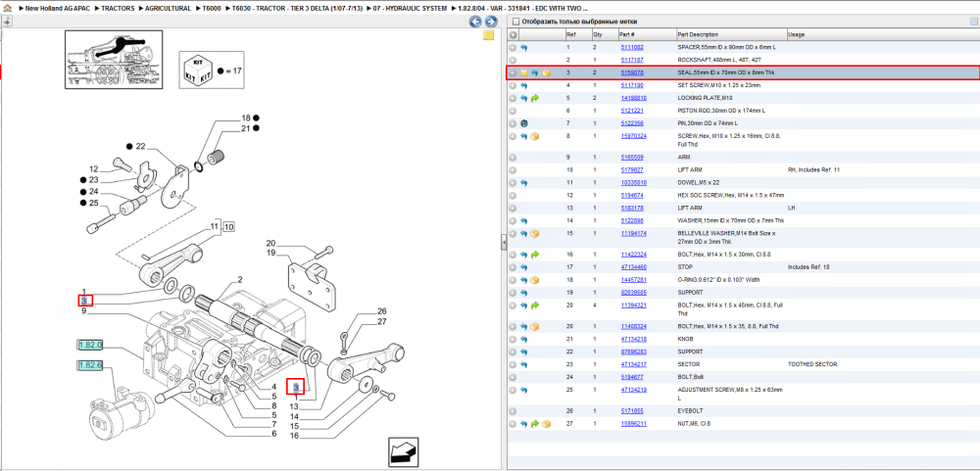This screenshot has width=980, height=471.
Task: Click the blue supersession arrow for SPACER row
Action: coord(523,47)
